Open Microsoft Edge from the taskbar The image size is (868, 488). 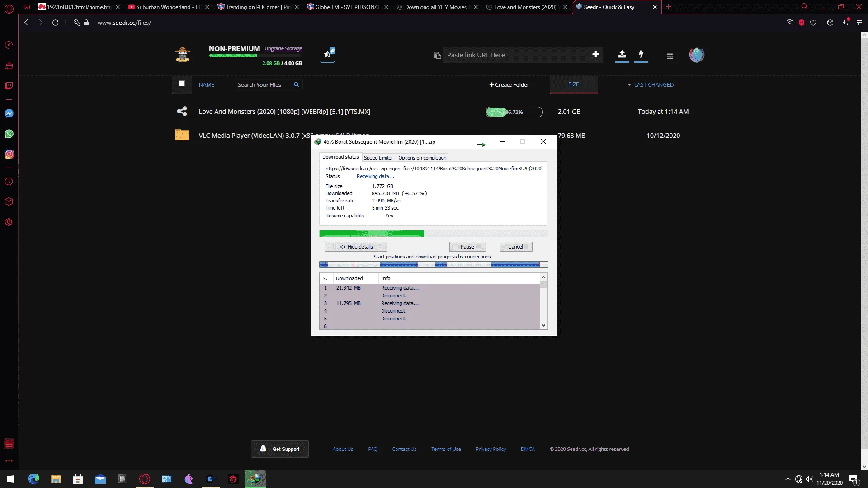(34, 479)
